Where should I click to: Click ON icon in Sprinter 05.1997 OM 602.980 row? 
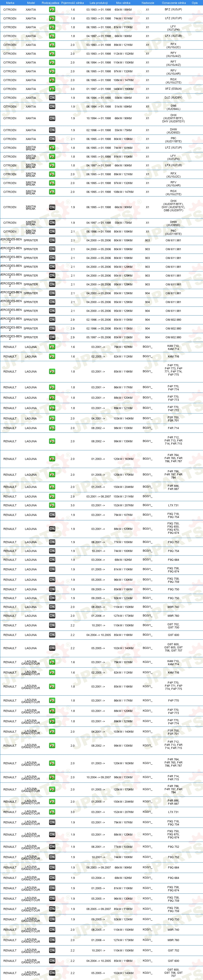[x=52, y=337]
